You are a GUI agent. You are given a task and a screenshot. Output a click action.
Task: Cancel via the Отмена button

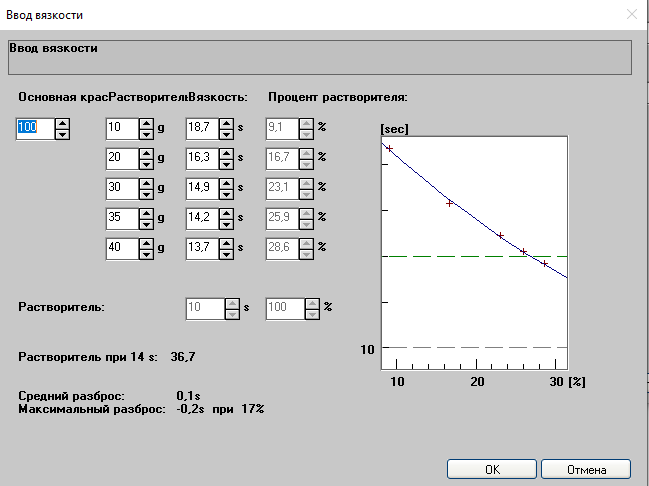click(x=586, y=469)
